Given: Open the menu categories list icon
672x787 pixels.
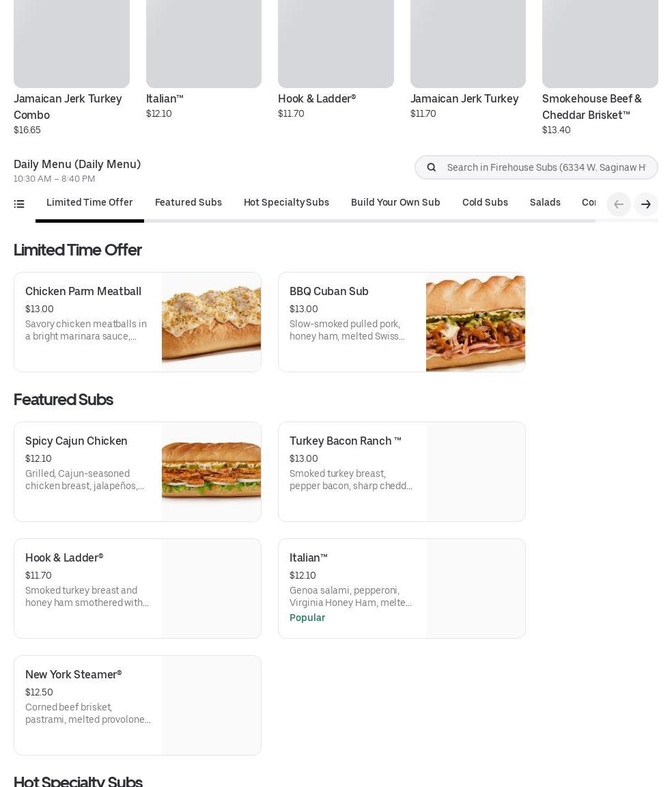Looking at the screenshot, I should pyautogui.click(x=19, y=204).
